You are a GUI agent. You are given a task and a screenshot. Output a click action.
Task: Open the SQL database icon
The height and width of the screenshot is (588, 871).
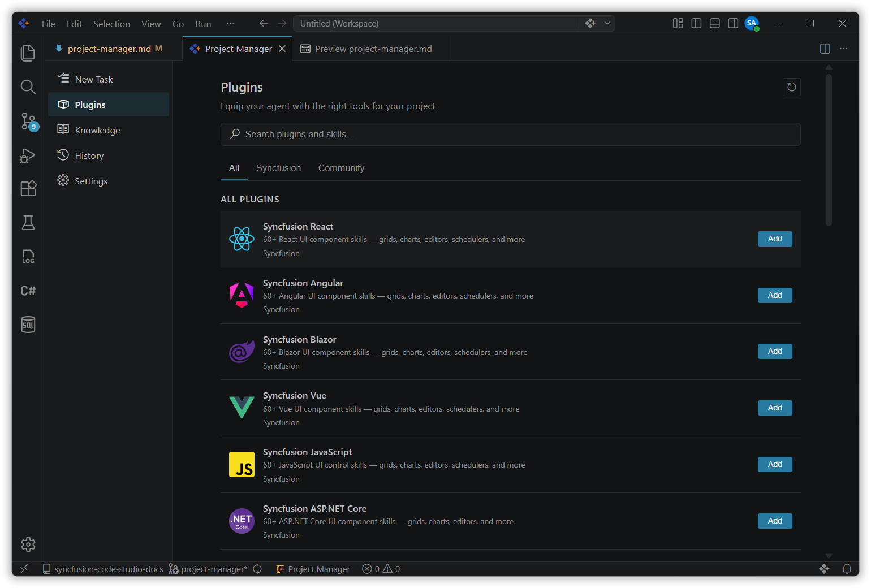tap(28, 325)
